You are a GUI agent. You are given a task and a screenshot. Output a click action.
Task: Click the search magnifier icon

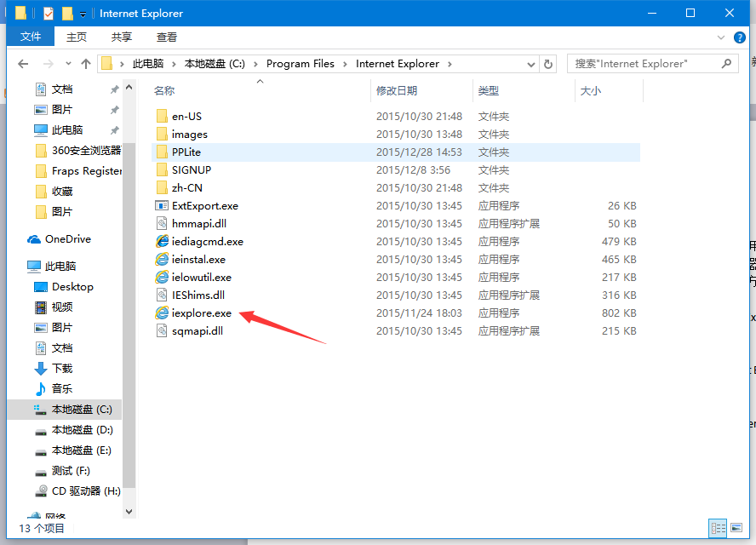point(726,63)
